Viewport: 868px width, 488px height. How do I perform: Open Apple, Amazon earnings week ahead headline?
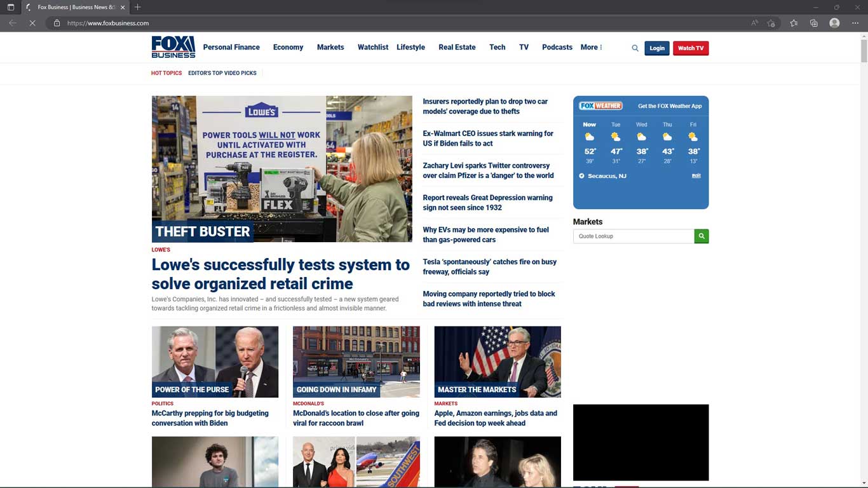(496, 418)
